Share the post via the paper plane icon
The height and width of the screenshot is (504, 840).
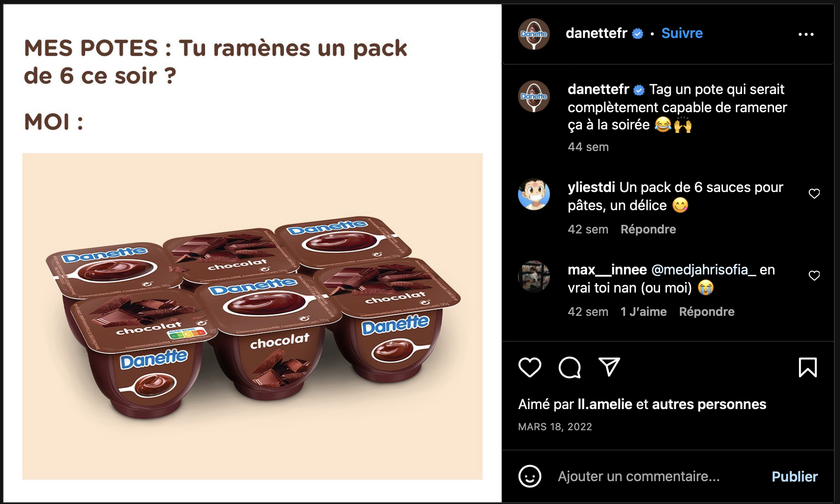(x=609, y=367)
